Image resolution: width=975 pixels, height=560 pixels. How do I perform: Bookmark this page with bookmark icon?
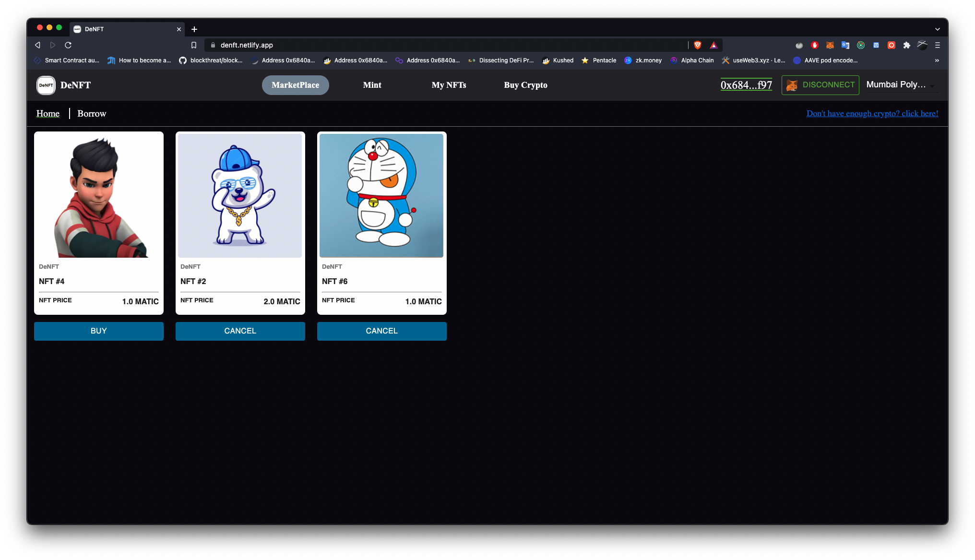point(194,45)
